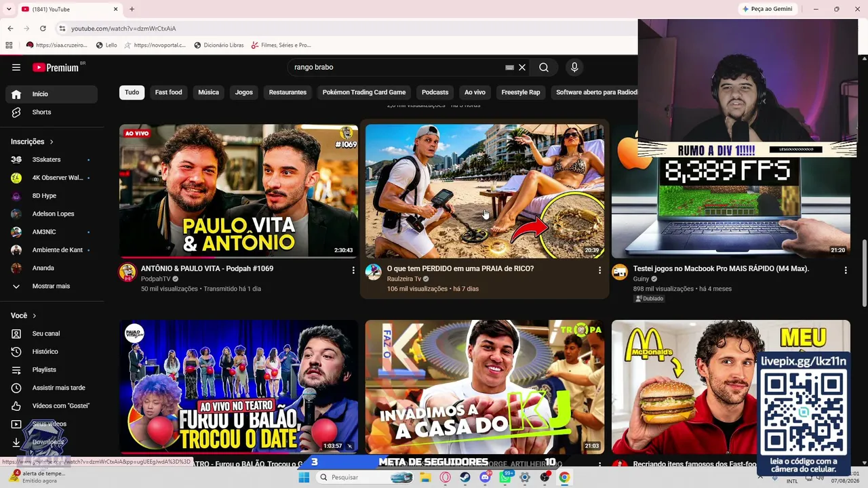Open options menu for the PRAIA de RICO video
The width and height of the screenshot is (868, 488).
(599, 270)
